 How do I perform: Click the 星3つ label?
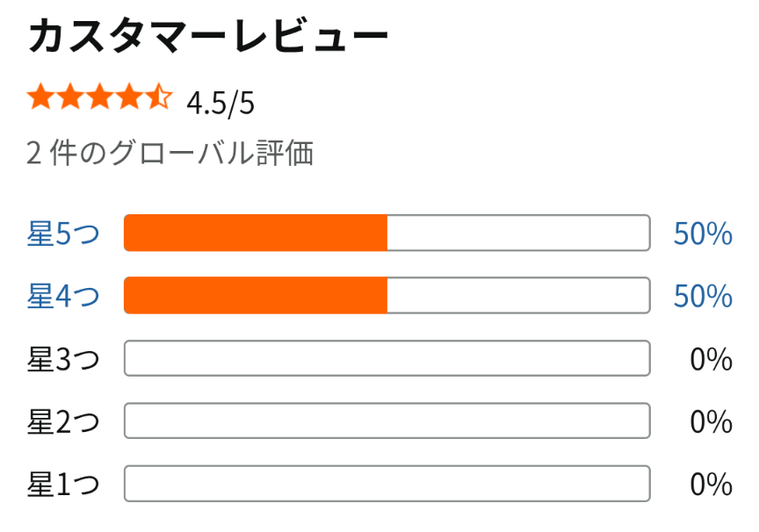click(x=63, y=359)
